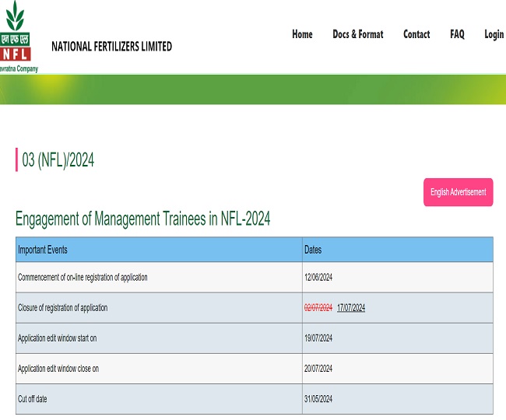Click the Dates column header

312,250
